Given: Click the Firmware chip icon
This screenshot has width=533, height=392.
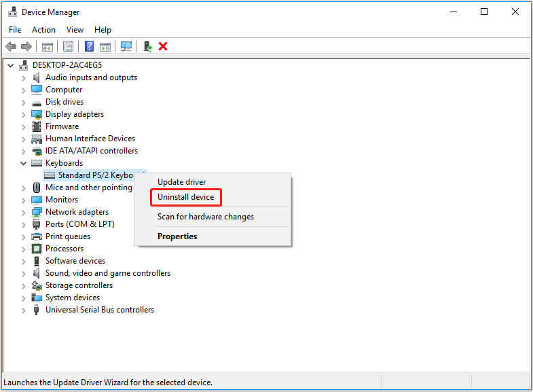Looking at the screenshot, I should (37, 126).
